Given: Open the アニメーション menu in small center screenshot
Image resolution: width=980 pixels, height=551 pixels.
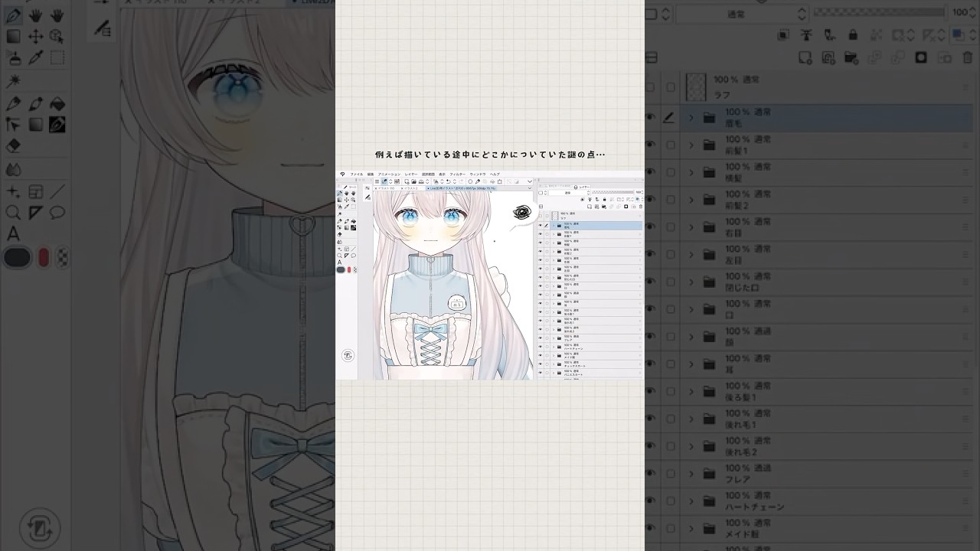Looking at the screenshot, I should click(x=389, y=174).
